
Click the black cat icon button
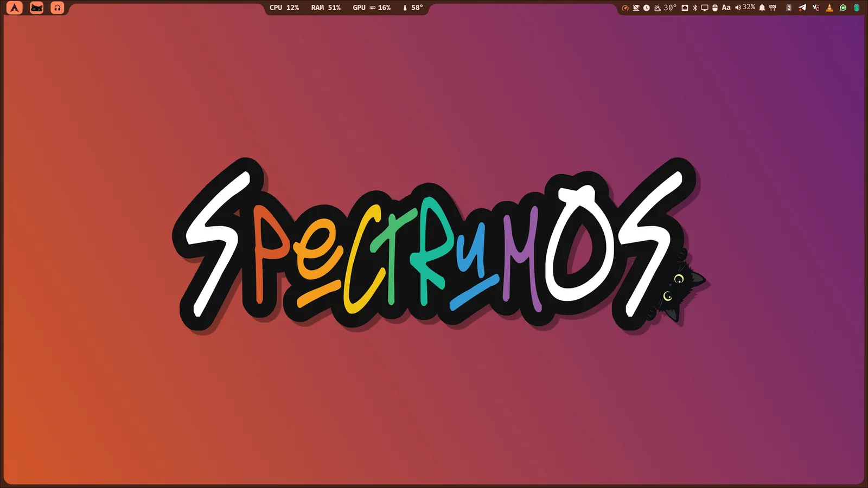click(x=36, y=8)
